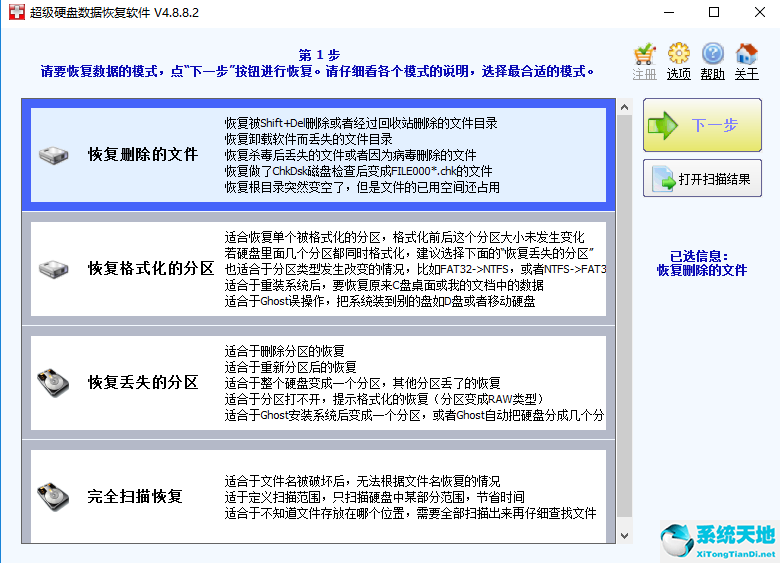The height and width of the screenshot is (563, 780).
Task: Click hard disk icon beside 完全扫描恢复
Action: pos(53,496)
